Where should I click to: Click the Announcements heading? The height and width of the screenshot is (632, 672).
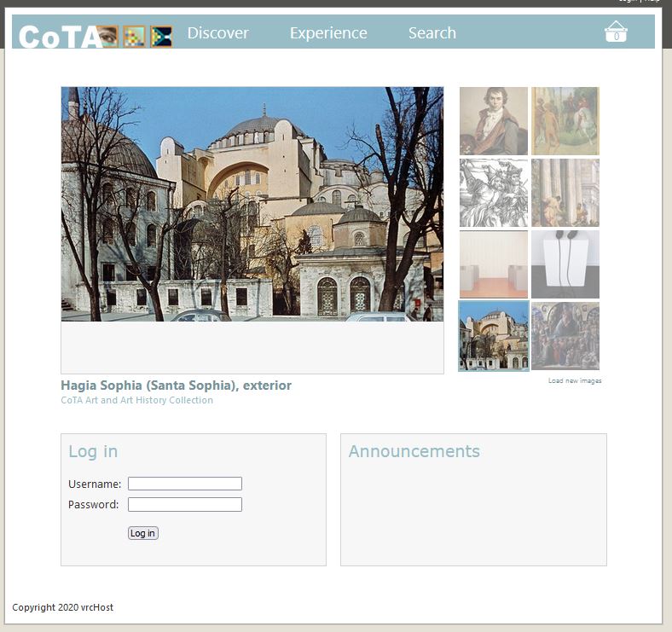click(414, 451)
